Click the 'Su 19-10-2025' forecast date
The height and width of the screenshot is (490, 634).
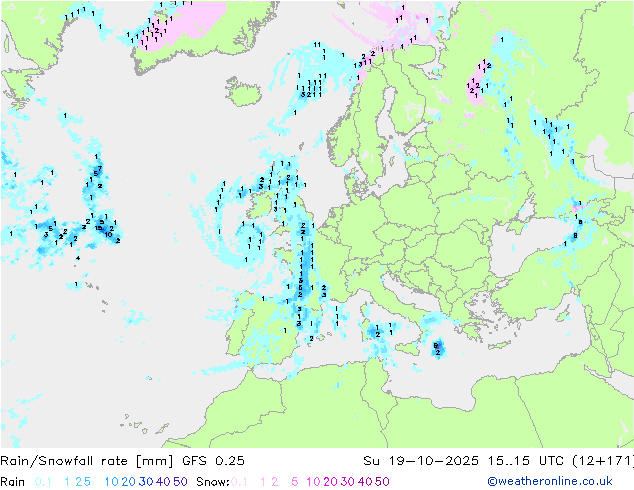[x=421, y=460]
